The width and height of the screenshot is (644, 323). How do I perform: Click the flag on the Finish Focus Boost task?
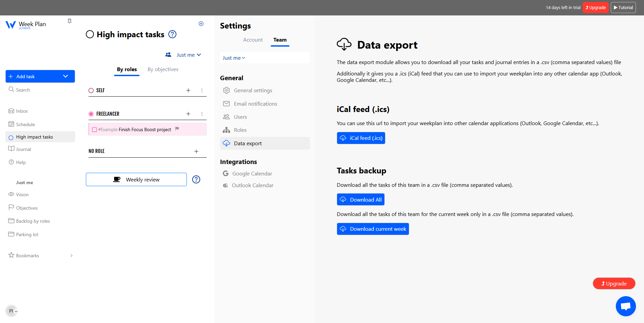click(177, 129)
